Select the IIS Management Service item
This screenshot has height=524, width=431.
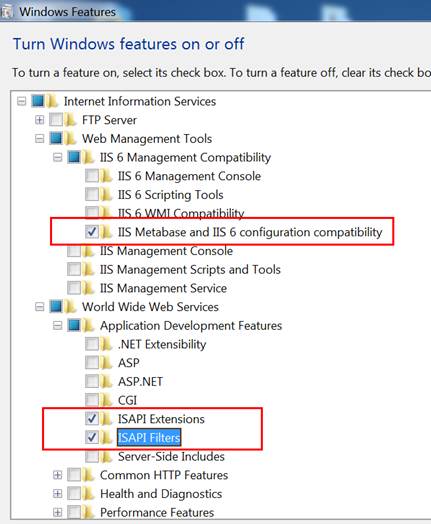coord(163,288)
